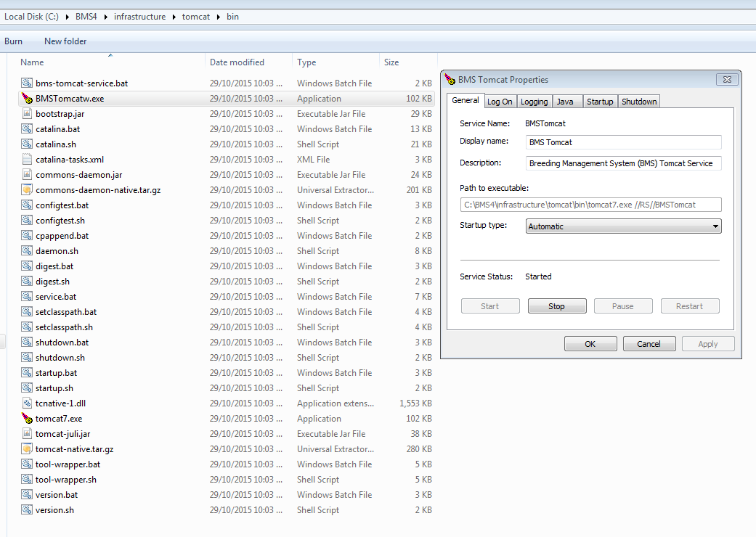Screen dimensions: 756x537
Task: Open the Shutdown tab
Action: click(x=639, y=102)
